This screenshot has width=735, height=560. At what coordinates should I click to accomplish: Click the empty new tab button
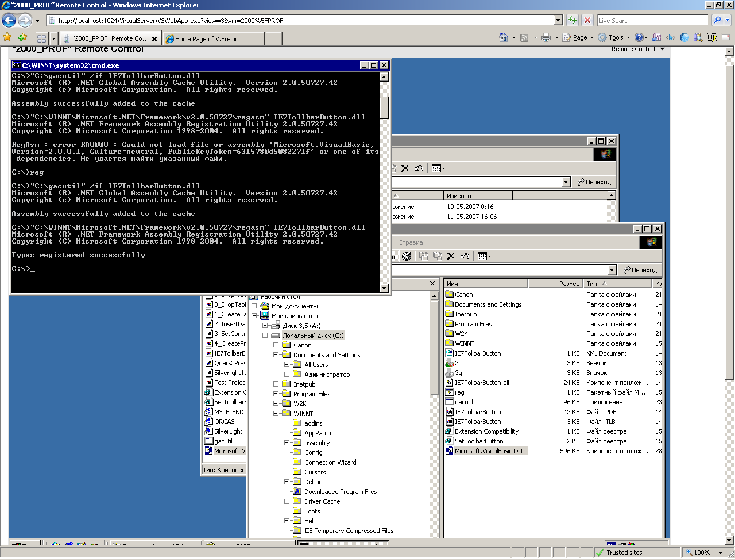coord(274,38)
